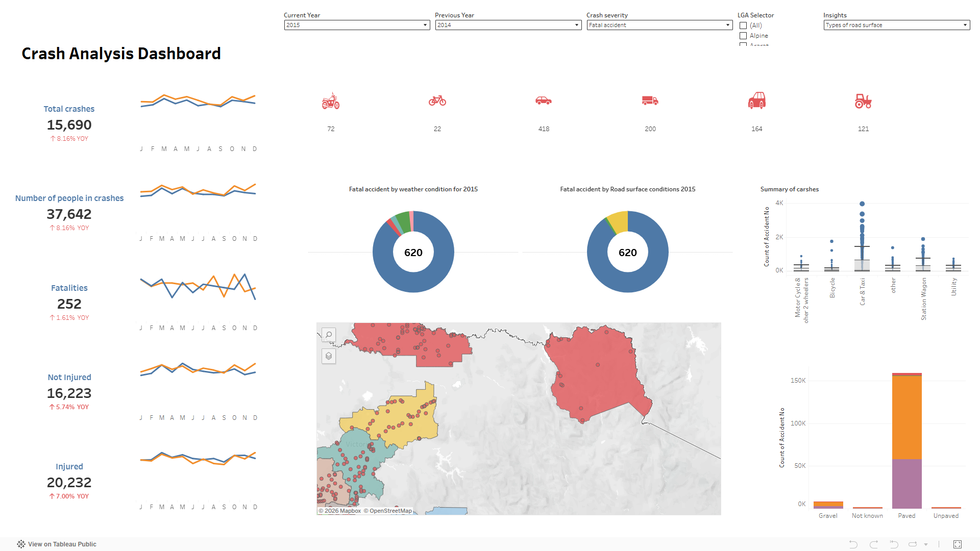Select the truck vehicle icon
980x551 pixels.
[649, 101]
